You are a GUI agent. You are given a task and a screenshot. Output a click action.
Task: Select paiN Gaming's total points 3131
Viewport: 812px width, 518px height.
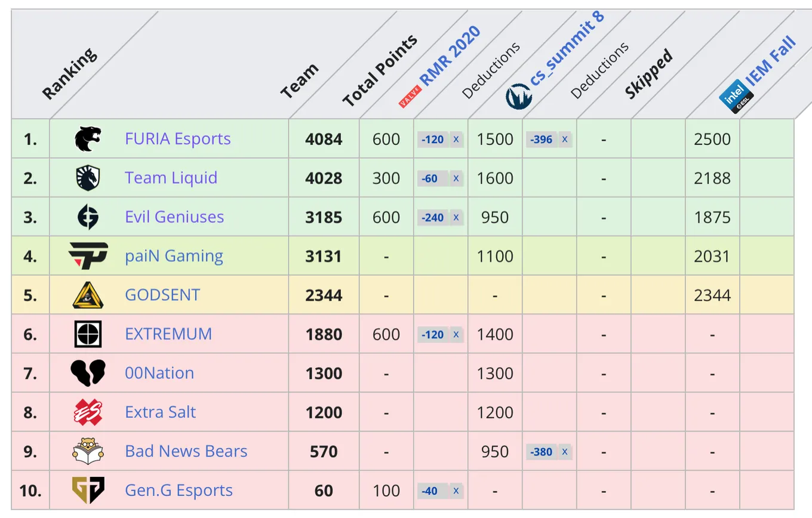point(324,256)
